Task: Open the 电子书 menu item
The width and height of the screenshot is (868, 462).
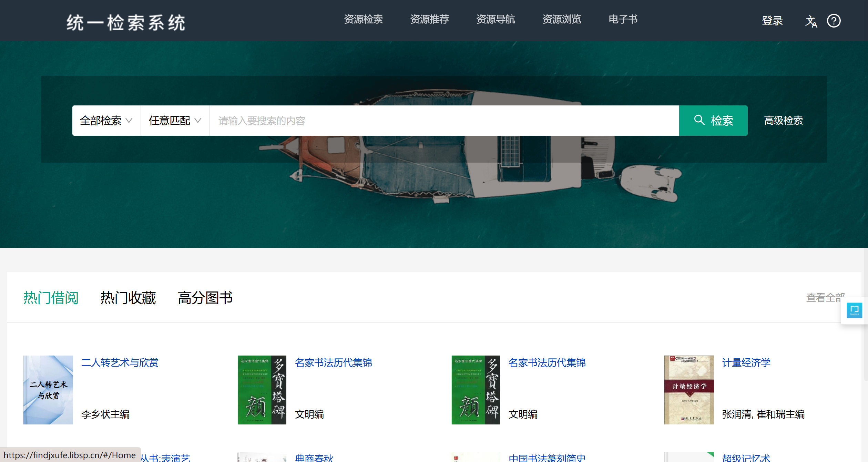Action: click(x=623, y=19)
